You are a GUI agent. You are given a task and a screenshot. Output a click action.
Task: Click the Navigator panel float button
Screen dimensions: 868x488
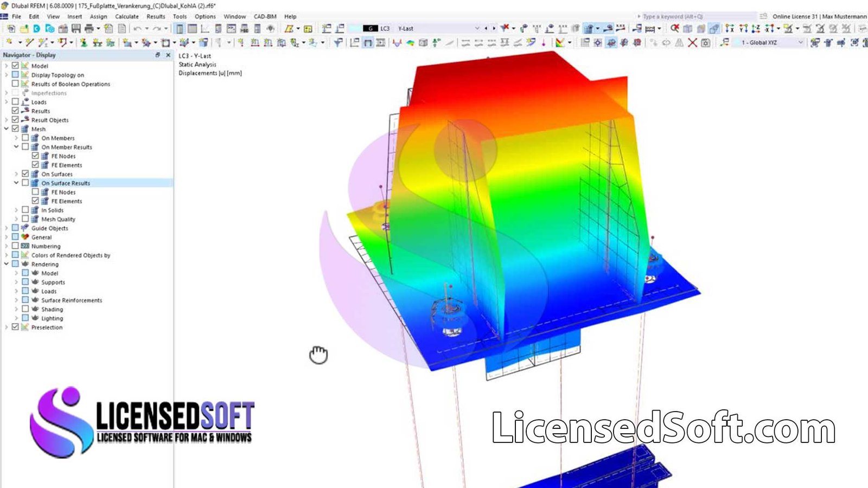[158, 55]
